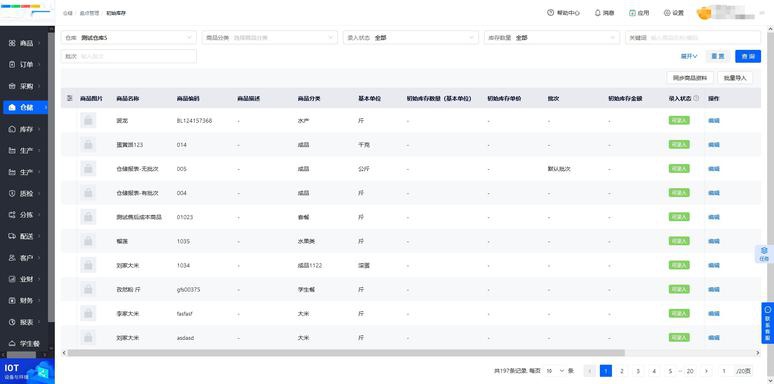The height and width of the screenshot is (384, 774).
Task: Open the floating 任务 task widget
Action: (x=764, y=254)
